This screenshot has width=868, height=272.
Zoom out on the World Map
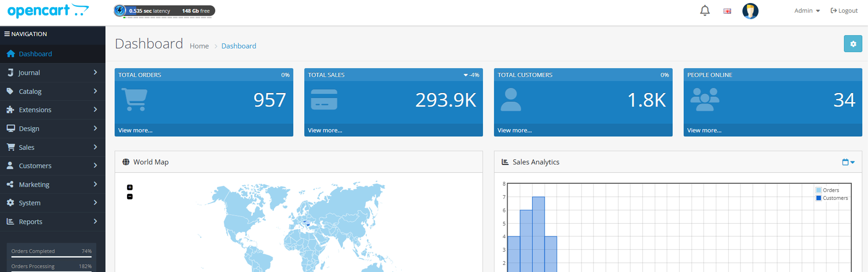pyautogui.click(x=130, y=197)
